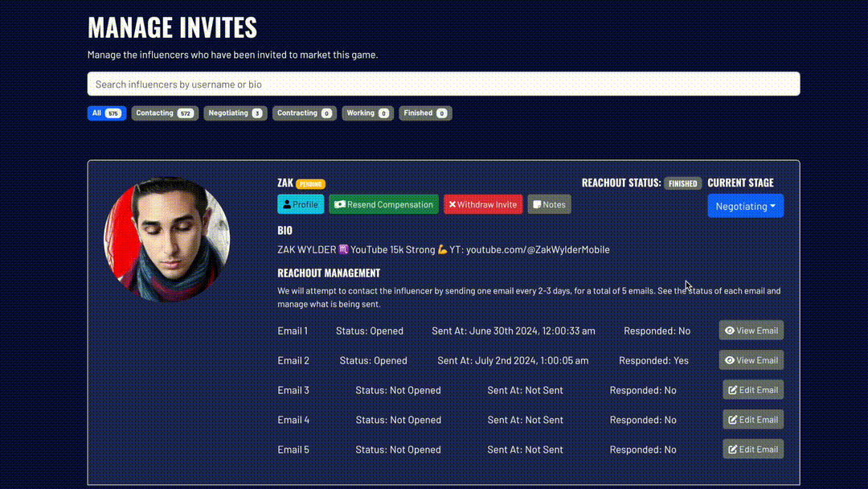Edit Email 5 using pencil icon button

click(753, 450)
